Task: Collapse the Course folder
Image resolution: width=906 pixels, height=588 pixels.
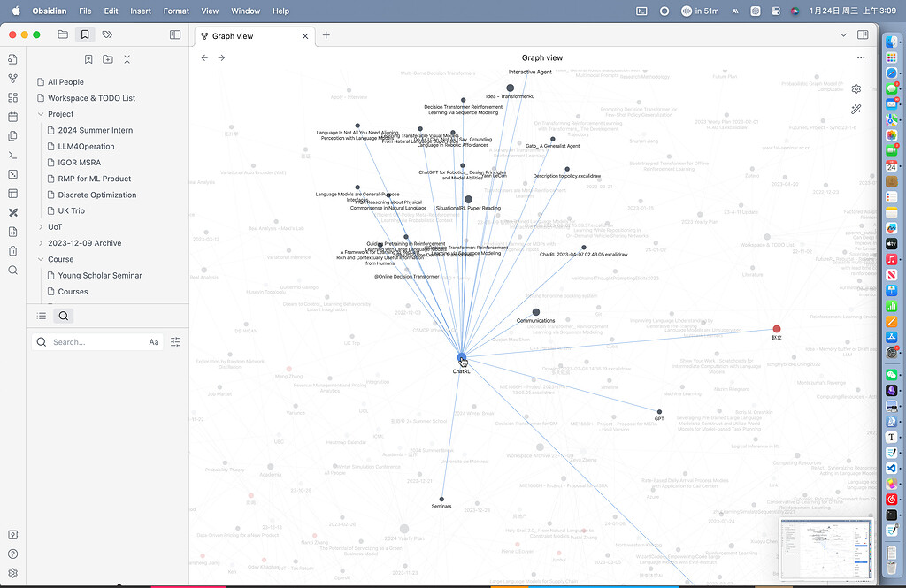Action: (39, 258)
